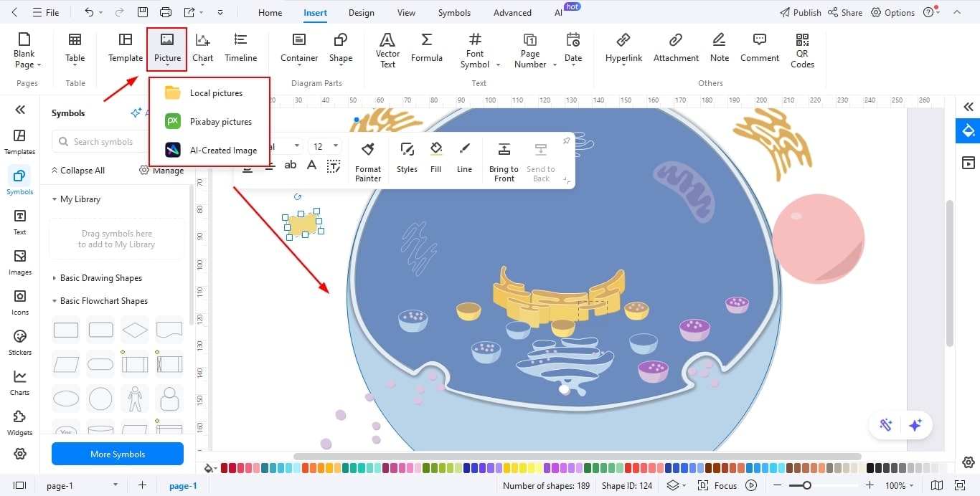Screen dimensions: 980x496
Task: Switch to the Symbols tab
Action: pos(454,13)
